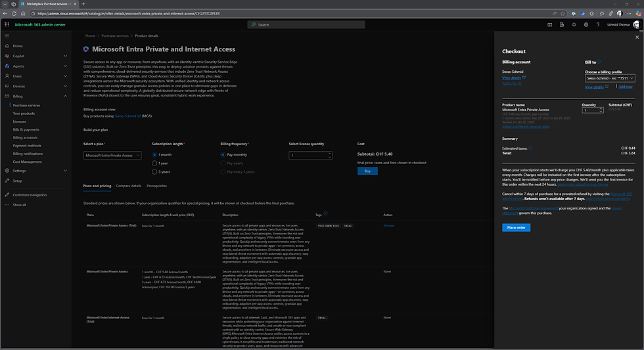Switch to the Prerequisites tab
The width and height of the screenshot is (644, 350).
[157, 186]
